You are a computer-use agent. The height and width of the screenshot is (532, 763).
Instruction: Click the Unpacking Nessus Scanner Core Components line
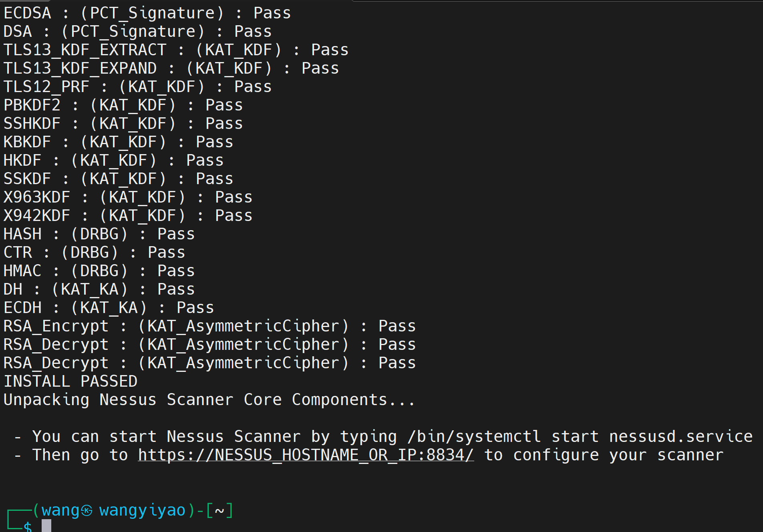[x=208, y=400]
